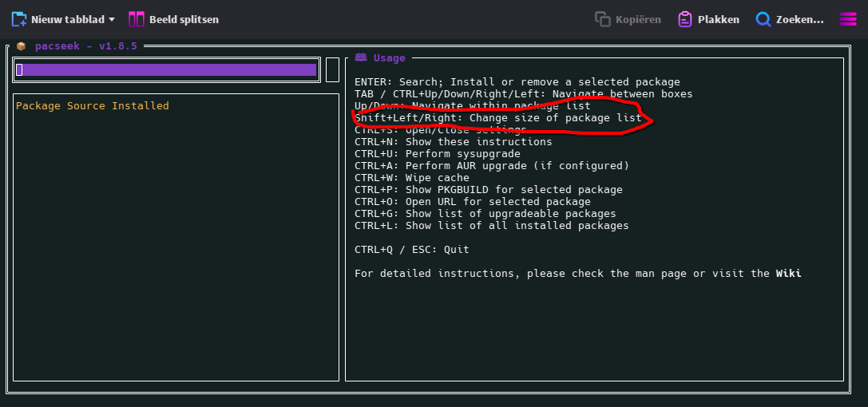Open the purple hamburger menu

(848, 19)
